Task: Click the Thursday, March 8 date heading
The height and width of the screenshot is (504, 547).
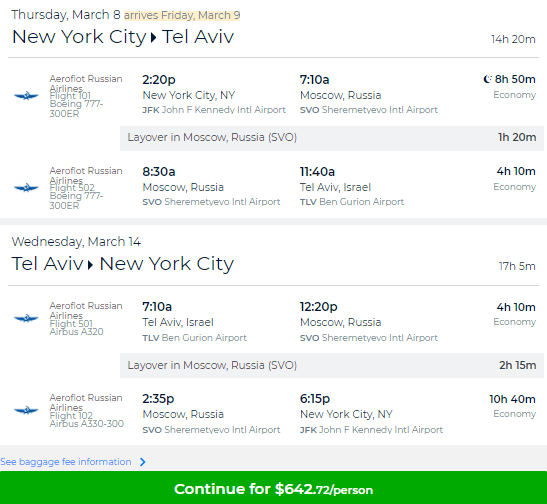Action: point(66,15)
